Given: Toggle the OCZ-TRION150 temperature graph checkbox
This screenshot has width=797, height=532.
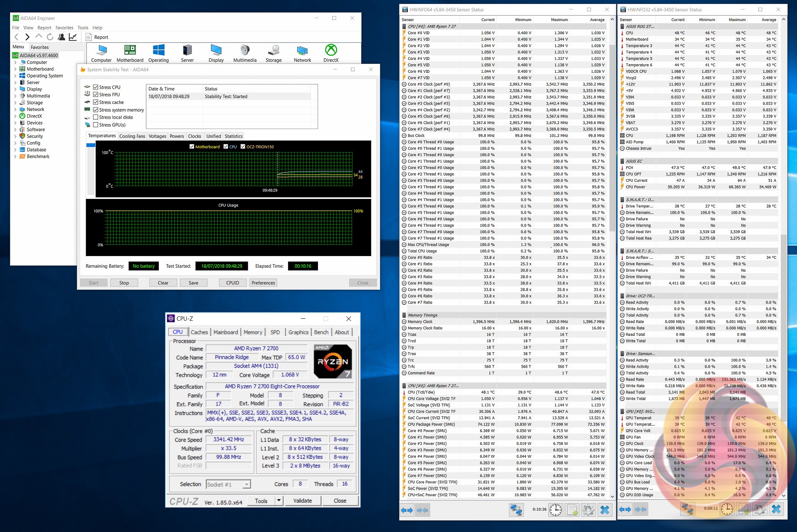Looking at the screenshot, I should pyautogui.click(x=243, y=147).
